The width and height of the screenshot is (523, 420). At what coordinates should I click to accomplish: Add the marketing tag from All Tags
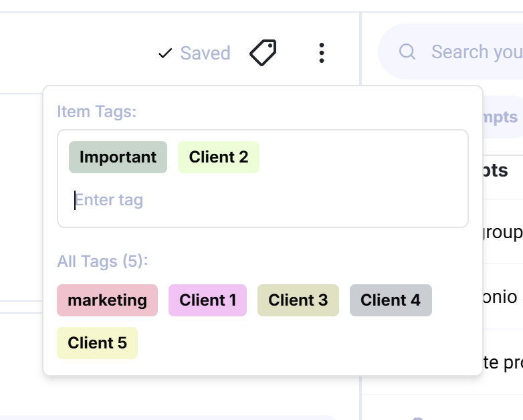(107, 300)
